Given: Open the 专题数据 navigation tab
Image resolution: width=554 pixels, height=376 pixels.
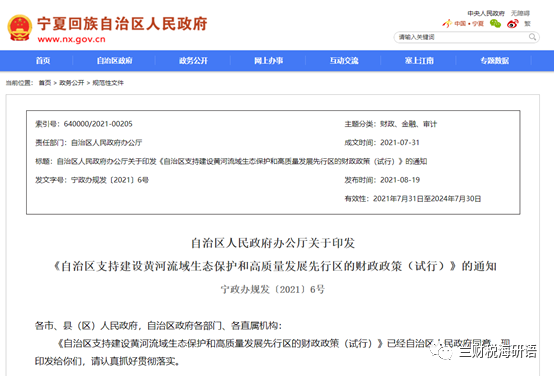Looking at the screenshot, I should (494, 61).
